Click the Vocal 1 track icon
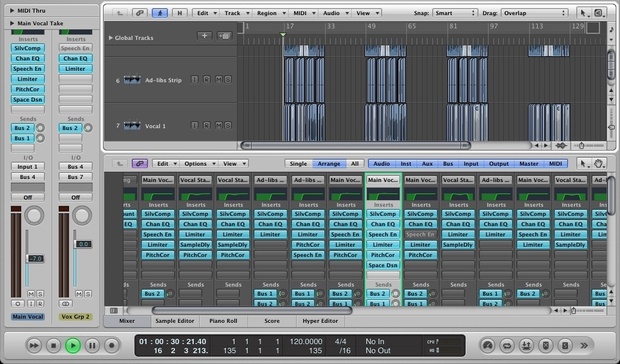The width and height of the screenshot is (620, 364). pos(132,126)
